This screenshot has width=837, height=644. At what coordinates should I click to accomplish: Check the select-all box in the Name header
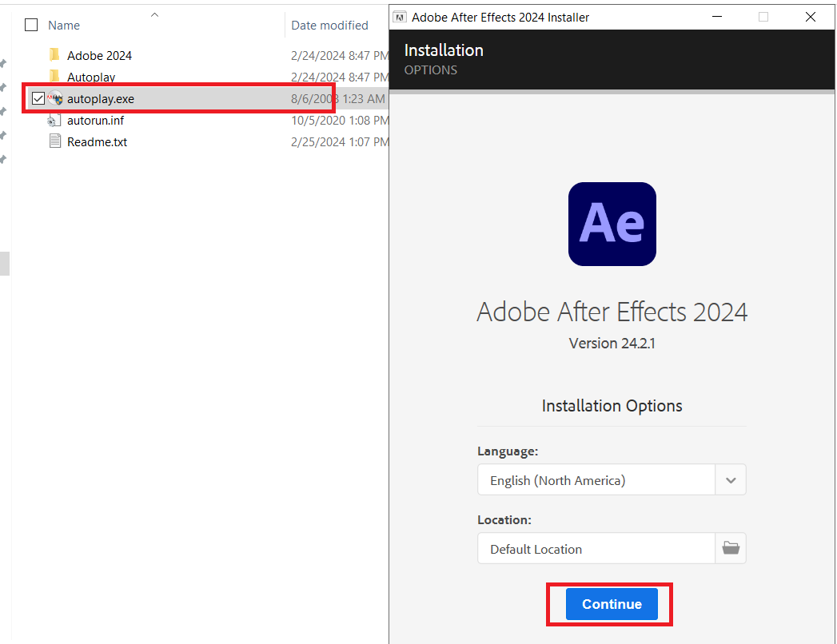click(x=30, y=25)
